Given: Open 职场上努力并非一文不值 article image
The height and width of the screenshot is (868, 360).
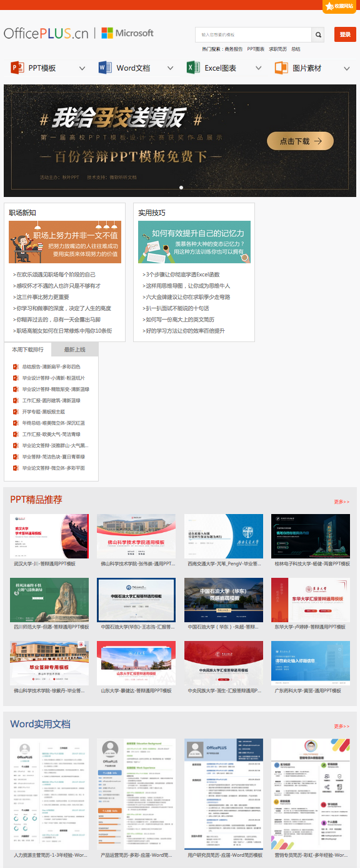Looking at the screenshot, I should 65,242.
